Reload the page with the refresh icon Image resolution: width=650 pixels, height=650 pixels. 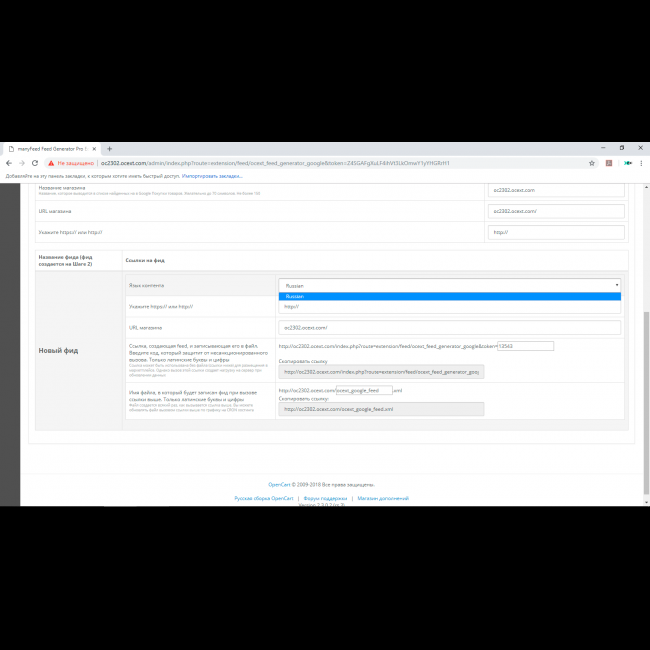point(36,163)
